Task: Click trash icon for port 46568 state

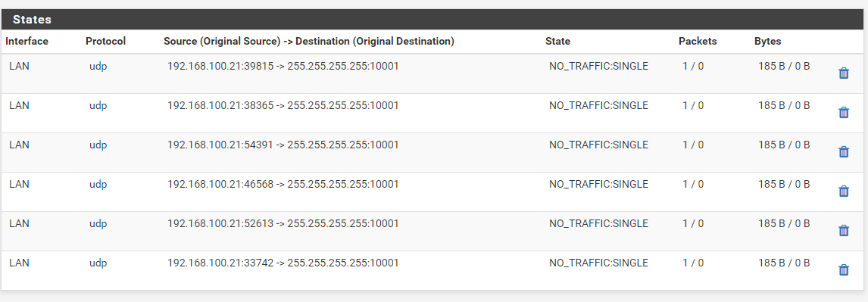Action: tap(844, 191)
